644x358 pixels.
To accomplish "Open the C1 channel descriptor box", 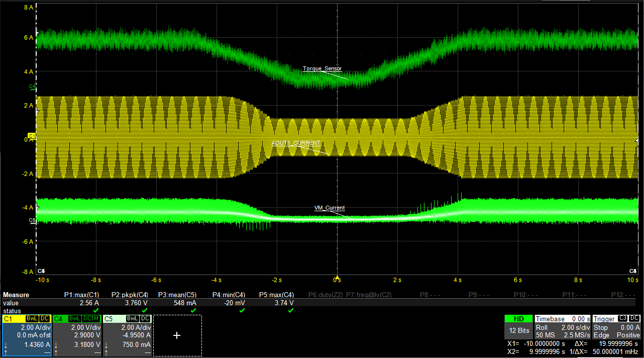I will click(x=27, y=335).
